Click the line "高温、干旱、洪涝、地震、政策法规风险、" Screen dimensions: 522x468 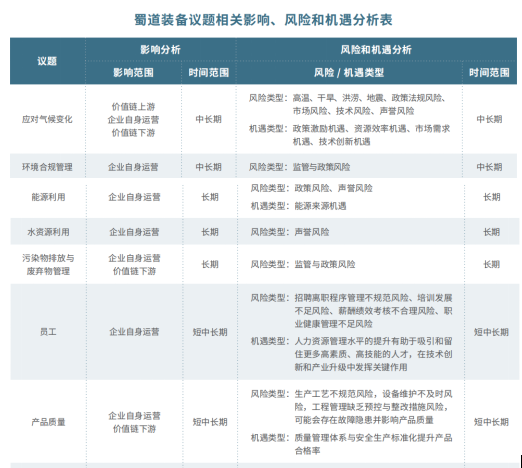(x=370, y=98)
